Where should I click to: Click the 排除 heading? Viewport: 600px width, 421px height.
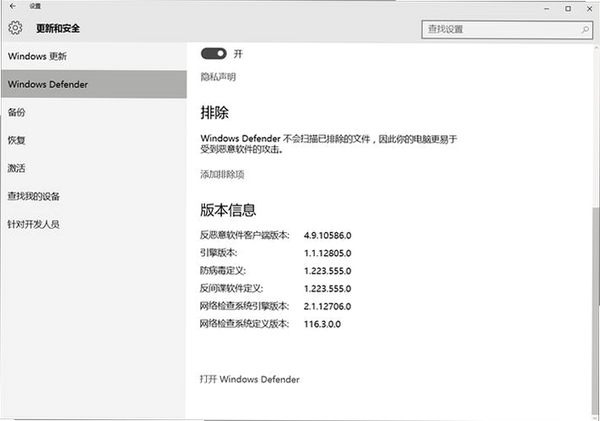click(x=214, y=113)
